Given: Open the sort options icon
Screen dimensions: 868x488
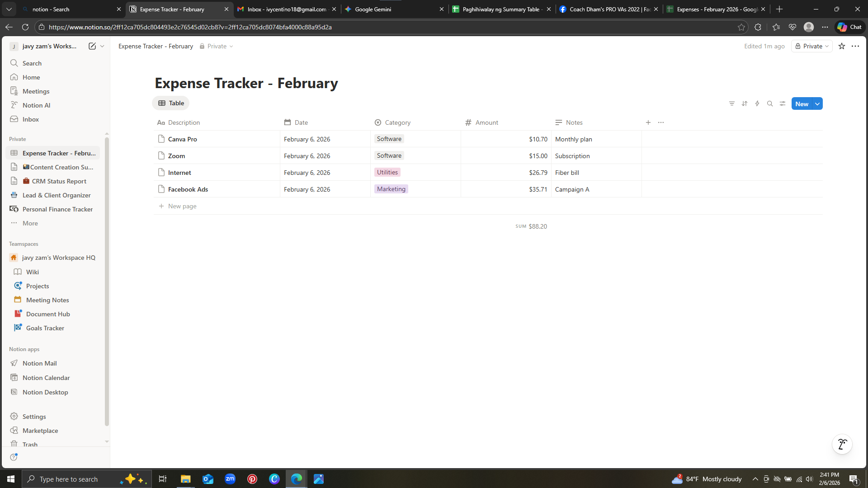Looking at the screenshot, I should (x=745, y=104).
